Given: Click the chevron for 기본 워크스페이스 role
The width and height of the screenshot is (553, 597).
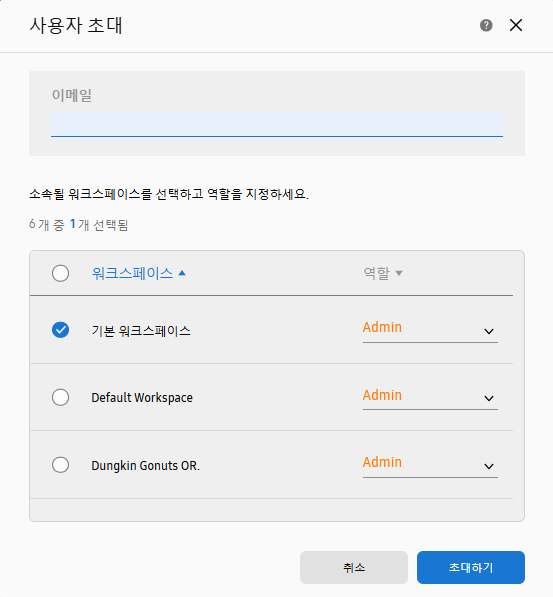Looking at the screenshot, I should (489, 331).
